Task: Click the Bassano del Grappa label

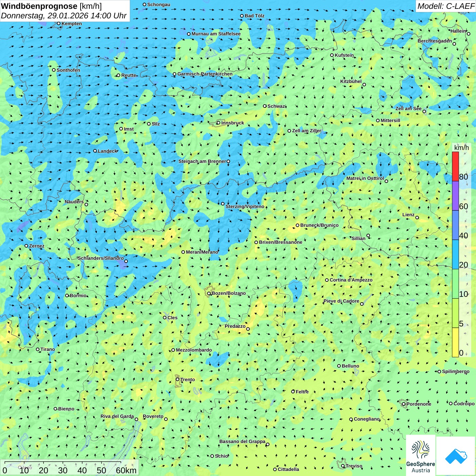Action: tap(242, 441)
